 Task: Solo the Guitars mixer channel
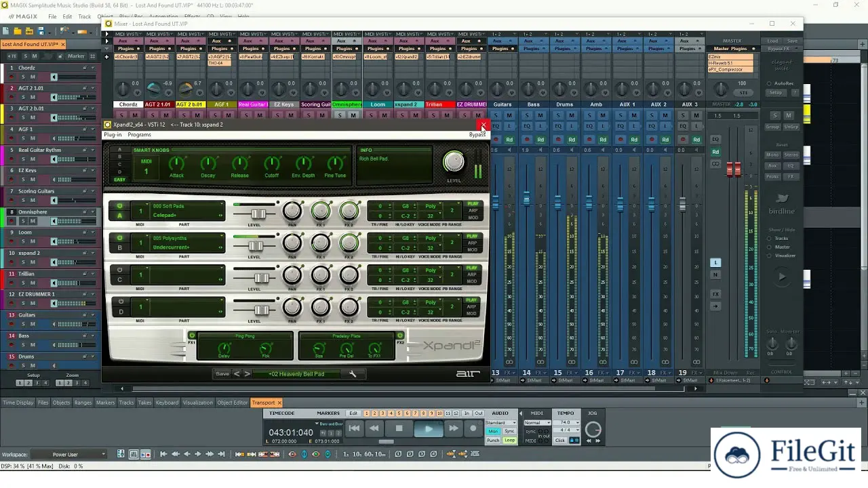tap(496, 115)
